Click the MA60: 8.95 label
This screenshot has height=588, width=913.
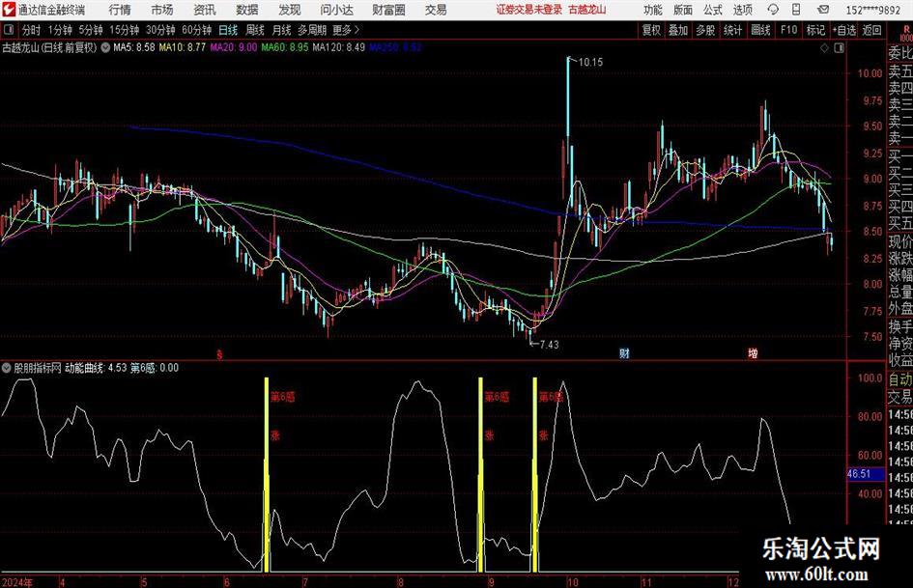pos(285,47)
